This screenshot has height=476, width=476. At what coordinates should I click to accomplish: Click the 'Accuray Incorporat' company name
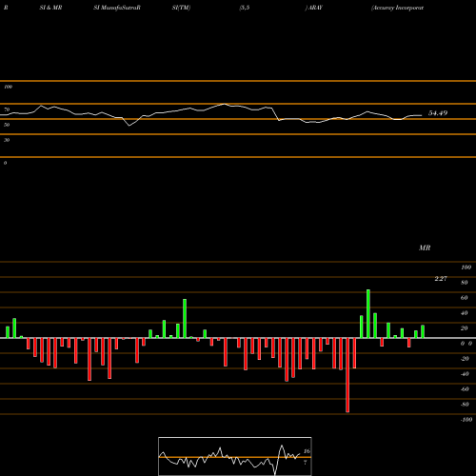(397, 8)
